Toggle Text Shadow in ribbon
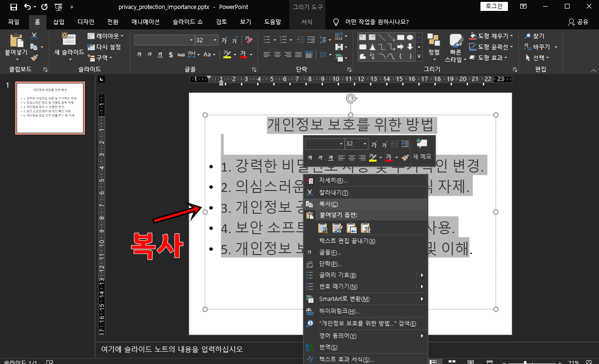 tap(171, 55)
